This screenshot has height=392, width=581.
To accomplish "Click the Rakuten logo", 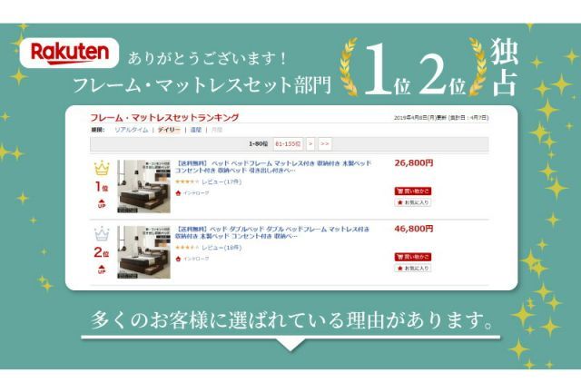I will pyautogui.click(x=69, y=53).
